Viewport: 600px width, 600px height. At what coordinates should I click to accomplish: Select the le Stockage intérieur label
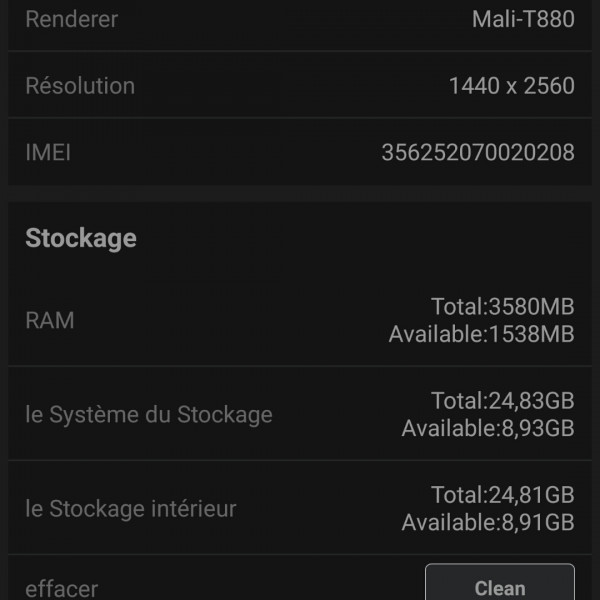coord(131,508)
